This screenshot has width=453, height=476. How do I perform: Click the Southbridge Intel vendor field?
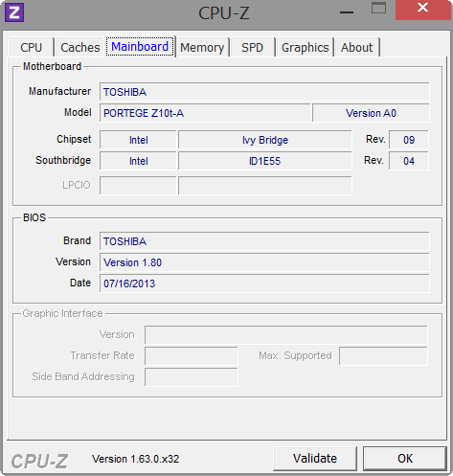click(138, 161)
